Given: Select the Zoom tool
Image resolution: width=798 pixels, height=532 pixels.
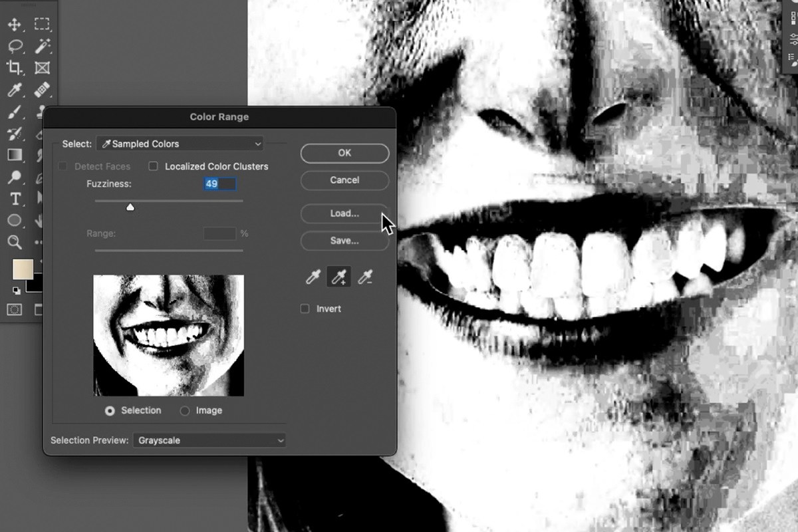Looking at the screenshot, I should pyautogui.click(x=15, y=242).
